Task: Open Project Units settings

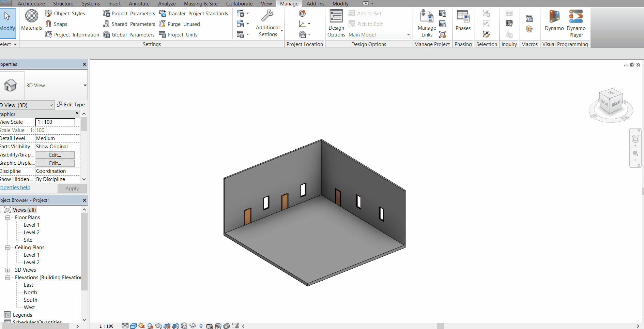Action: coord(178,35)
